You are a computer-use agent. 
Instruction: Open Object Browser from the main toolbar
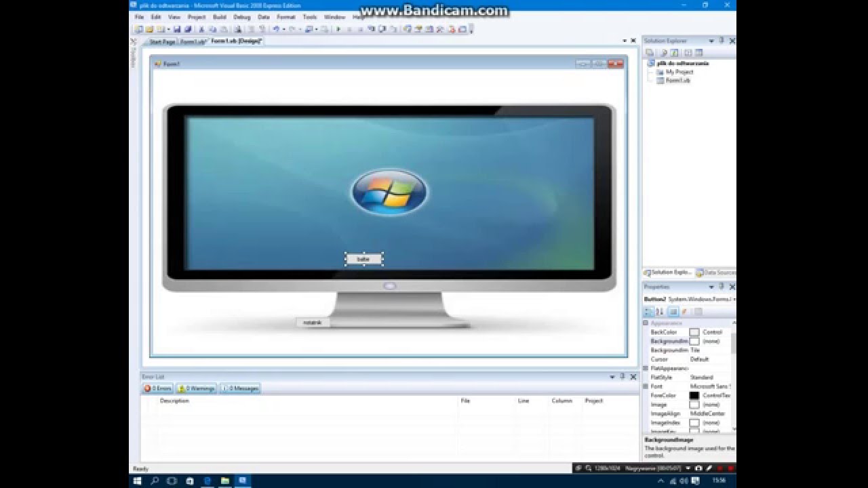click(429, 29)
